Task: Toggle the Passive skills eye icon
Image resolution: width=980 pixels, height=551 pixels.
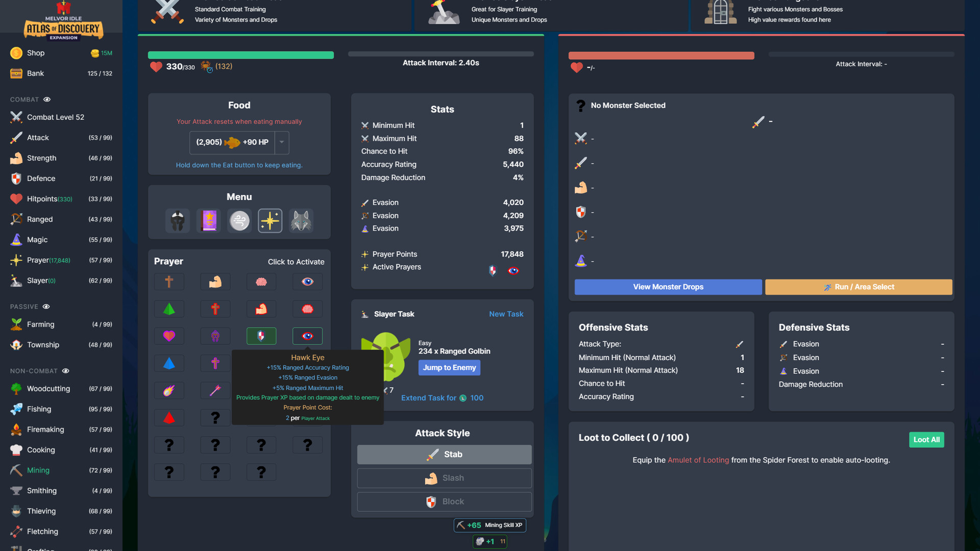Action: click(46, 306)
